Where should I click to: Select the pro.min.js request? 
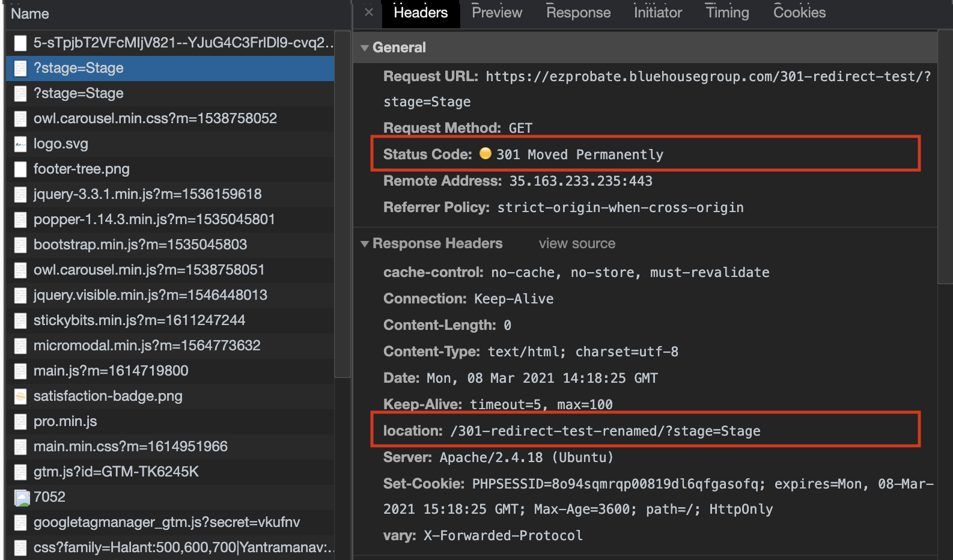point(170,421)
